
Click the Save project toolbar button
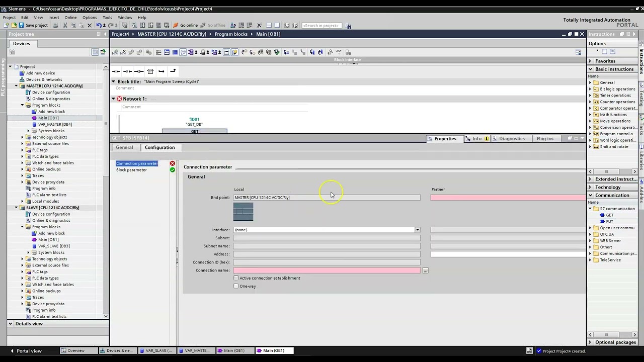coord(33,25)
